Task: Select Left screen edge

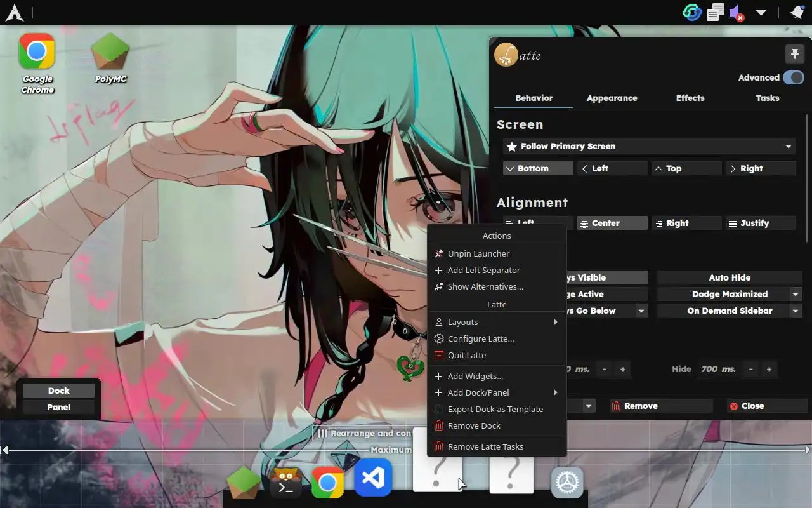Action: point(612,168)
